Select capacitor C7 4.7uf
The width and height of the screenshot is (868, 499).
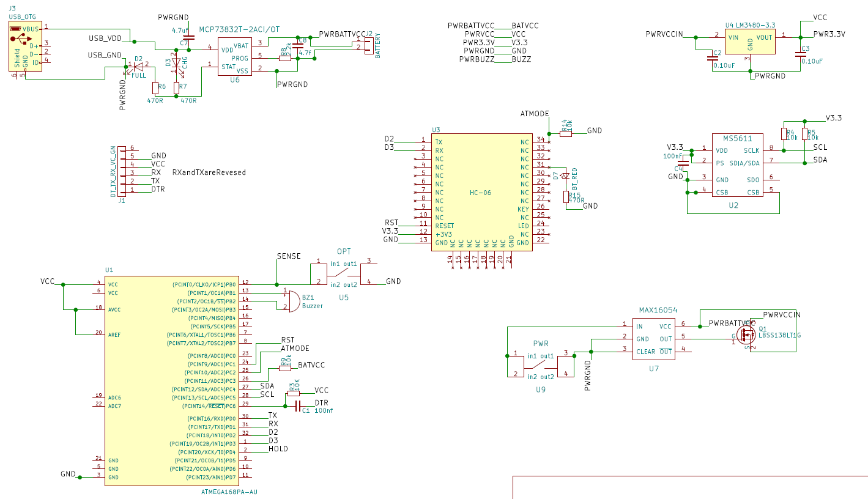coord(188,38)
